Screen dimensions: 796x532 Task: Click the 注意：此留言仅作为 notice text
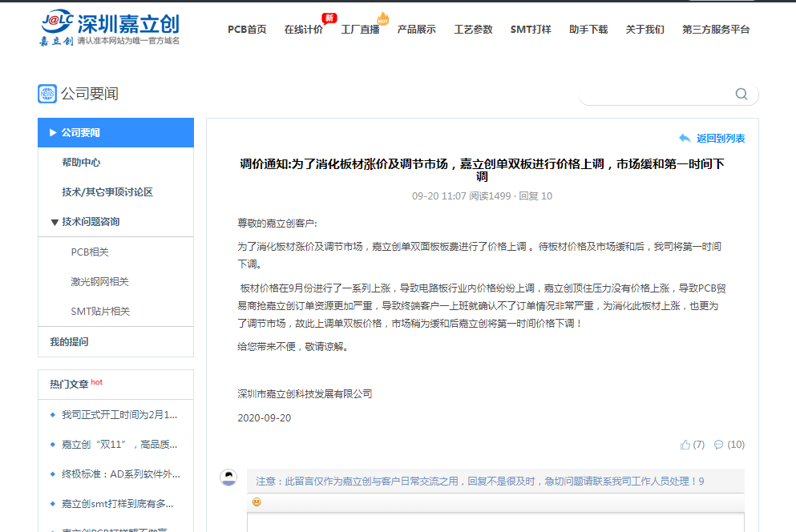(x=479, y=482)
